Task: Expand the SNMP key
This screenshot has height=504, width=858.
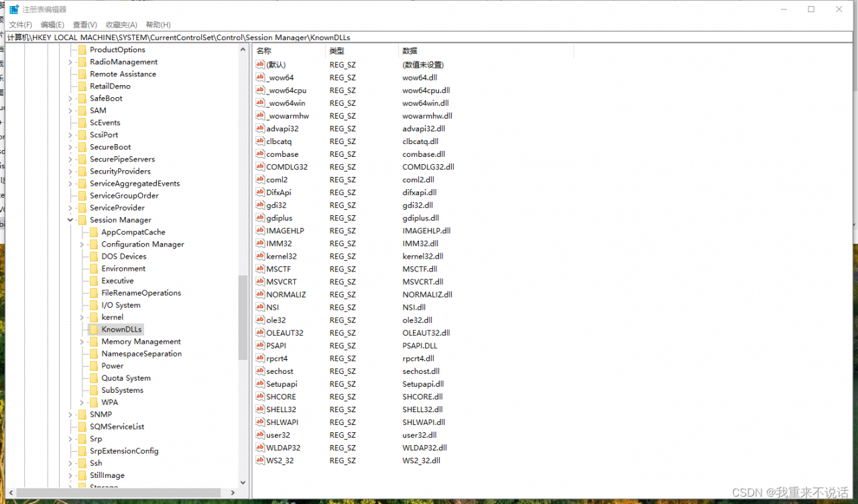Action: click(x=70, y=414)
